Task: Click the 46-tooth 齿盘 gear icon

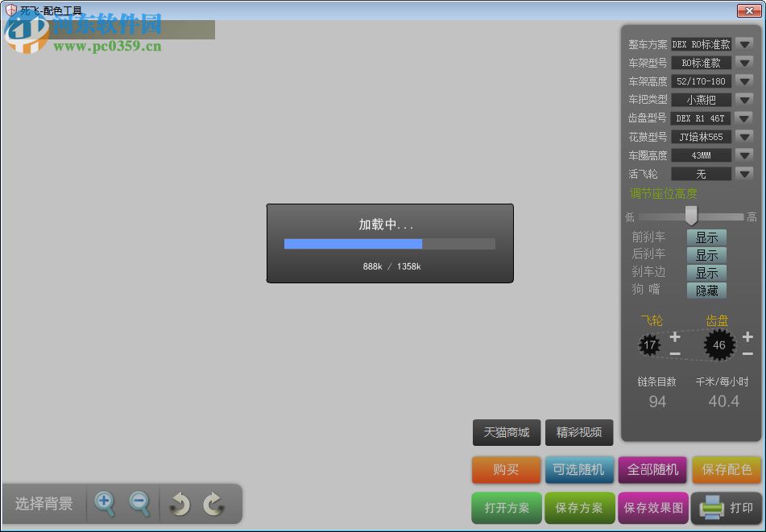Action: pos(719,345)
